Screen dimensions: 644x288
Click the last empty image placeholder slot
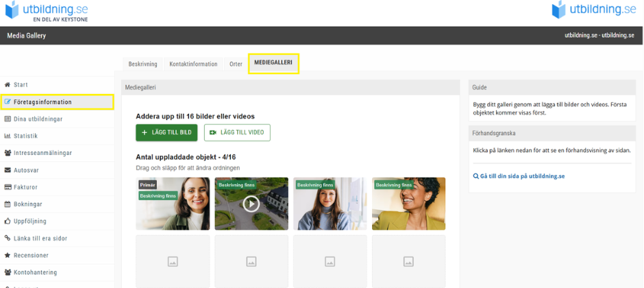point(408,261)
